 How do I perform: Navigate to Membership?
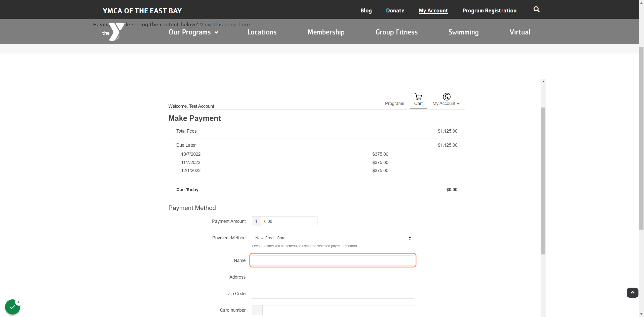click(x=326, y=32)
